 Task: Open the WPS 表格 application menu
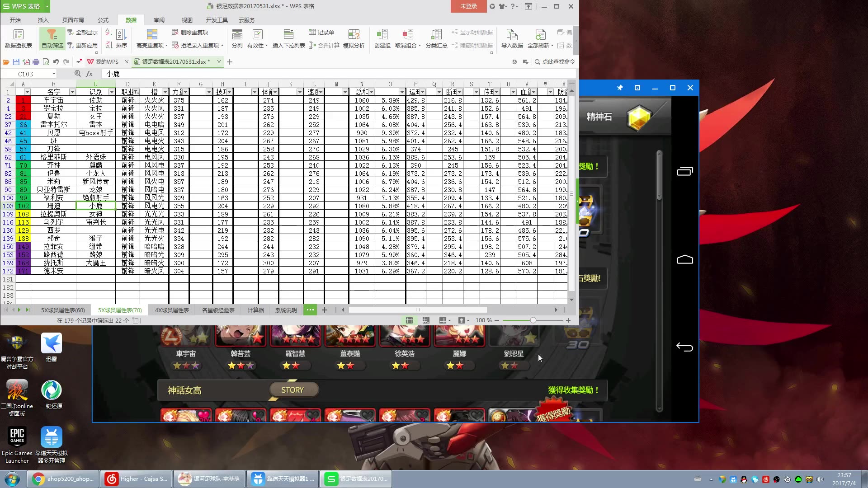[25, 6]
